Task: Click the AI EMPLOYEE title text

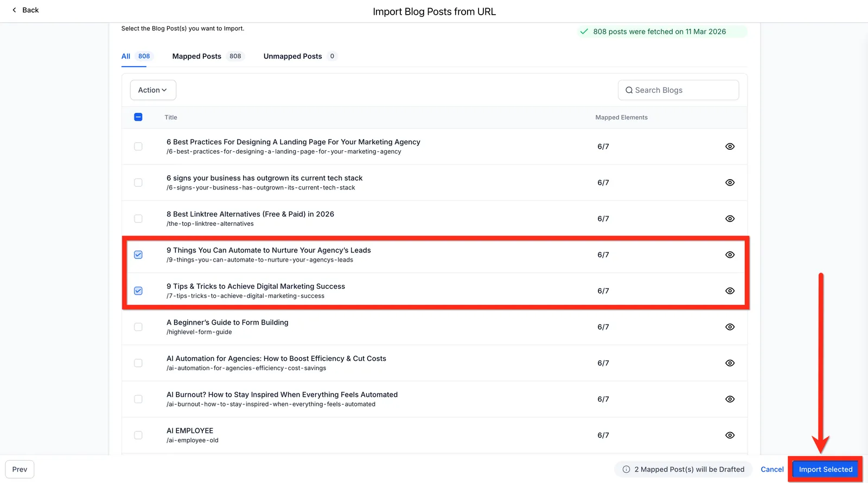Action: tap(190, 431)
